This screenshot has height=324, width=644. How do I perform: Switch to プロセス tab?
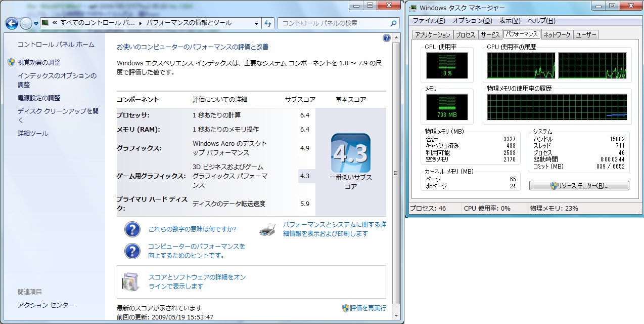tap(465, 35)
